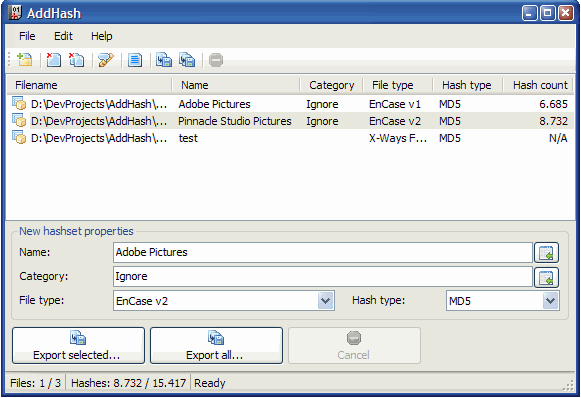The image size is (581, 398).
Task: Click hash count 8.732 cell in list
Action: [553, 121]
